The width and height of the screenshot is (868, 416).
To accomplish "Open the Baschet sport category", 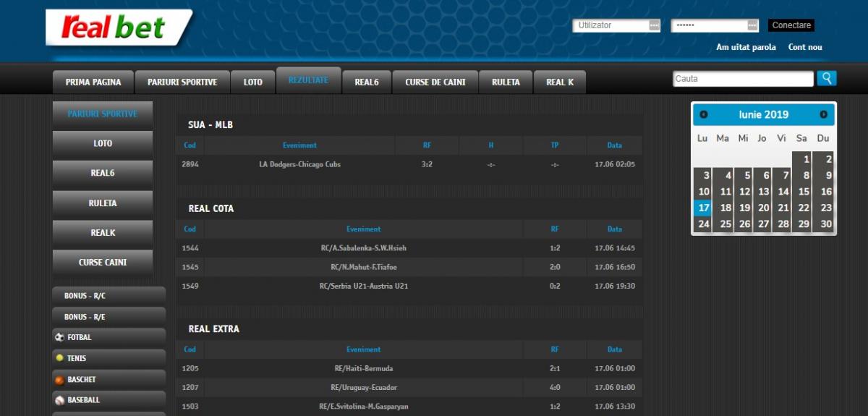I will coord(109,379).
